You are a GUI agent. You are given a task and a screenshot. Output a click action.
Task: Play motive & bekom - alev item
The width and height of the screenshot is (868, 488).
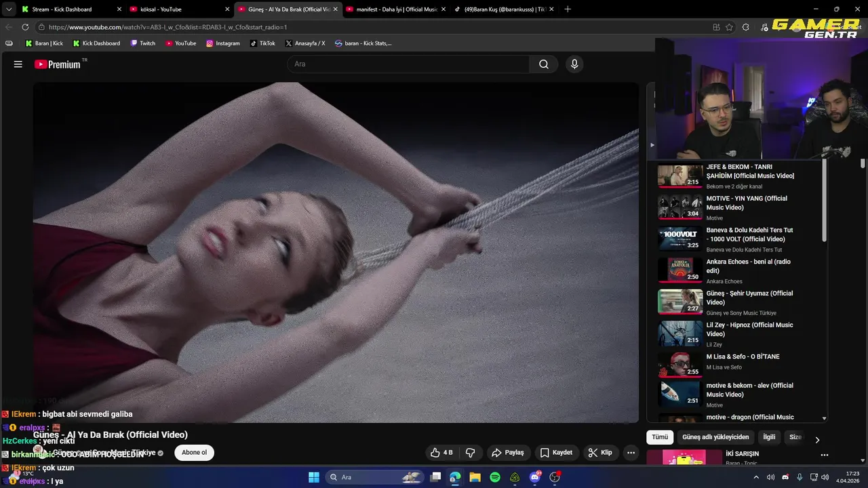736,394
